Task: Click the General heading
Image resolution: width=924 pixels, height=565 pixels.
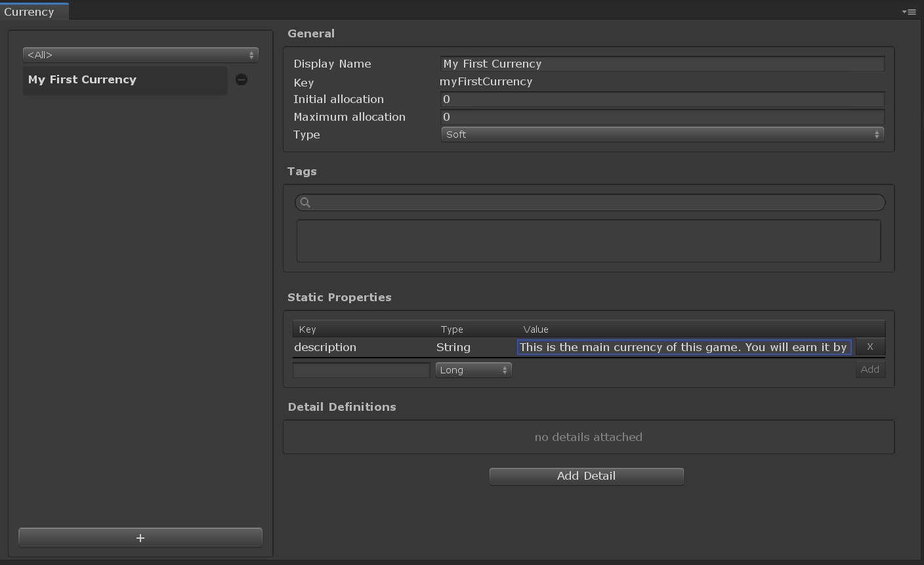Action: (311, 33)
